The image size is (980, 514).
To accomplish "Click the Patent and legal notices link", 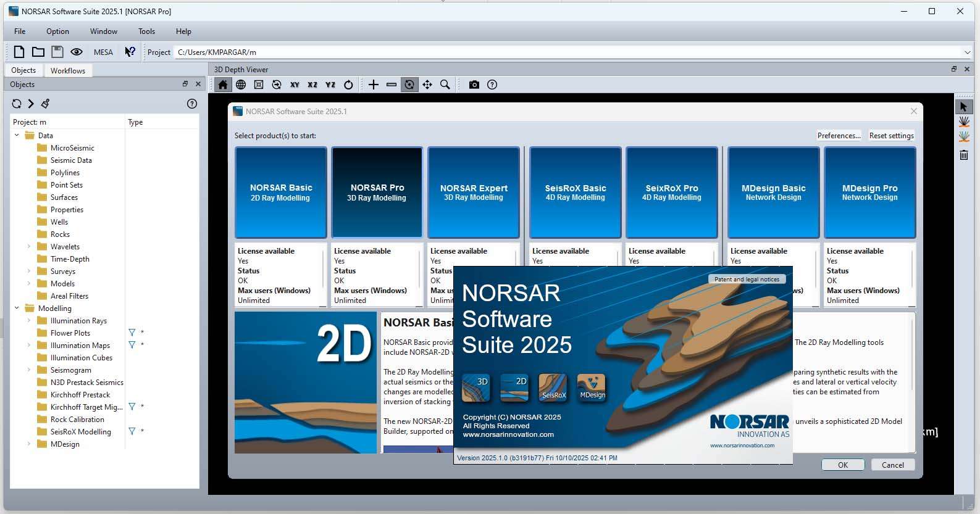I will click(x=747, y=280).
